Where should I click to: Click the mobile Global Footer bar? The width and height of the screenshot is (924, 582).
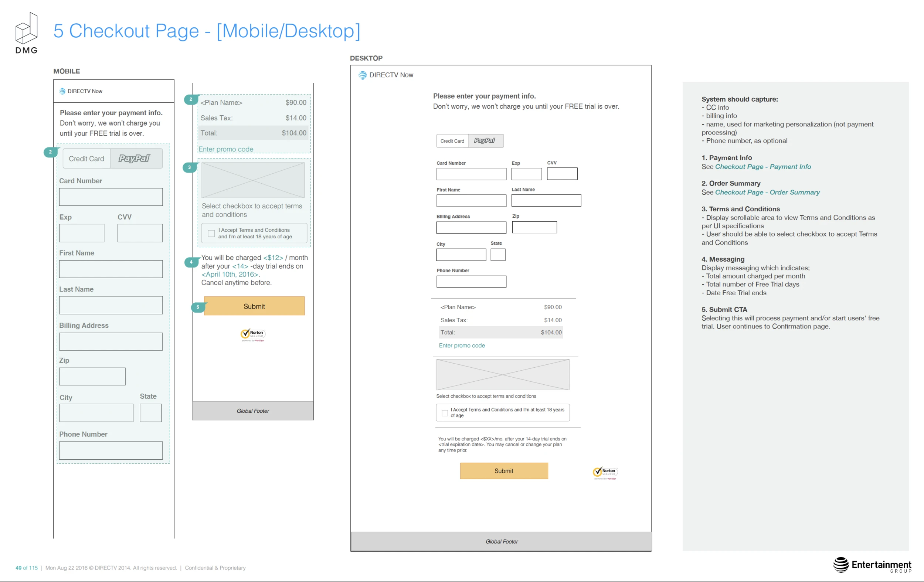tap(253, 411)
